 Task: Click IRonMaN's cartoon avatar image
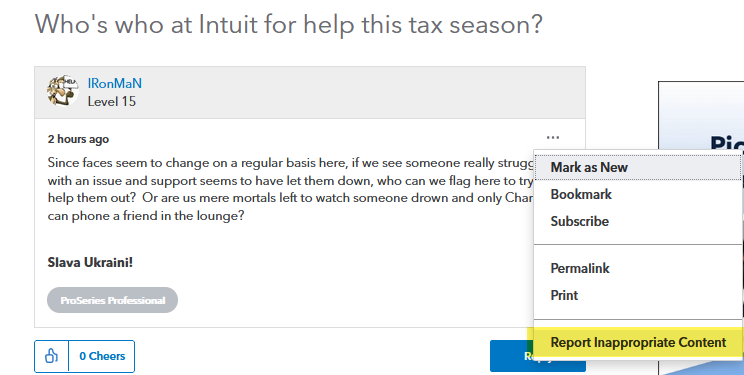point(63,90)
